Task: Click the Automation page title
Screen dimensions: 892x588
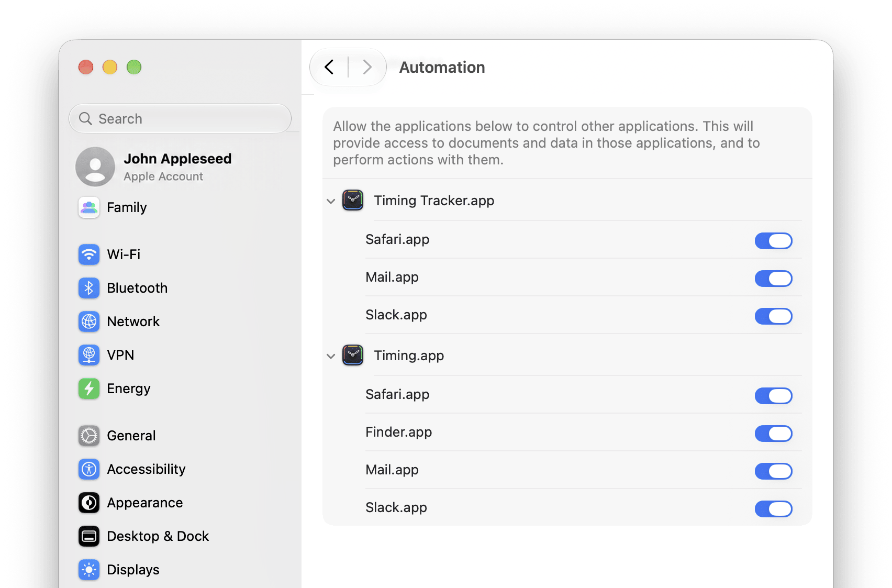Action: 442,67
